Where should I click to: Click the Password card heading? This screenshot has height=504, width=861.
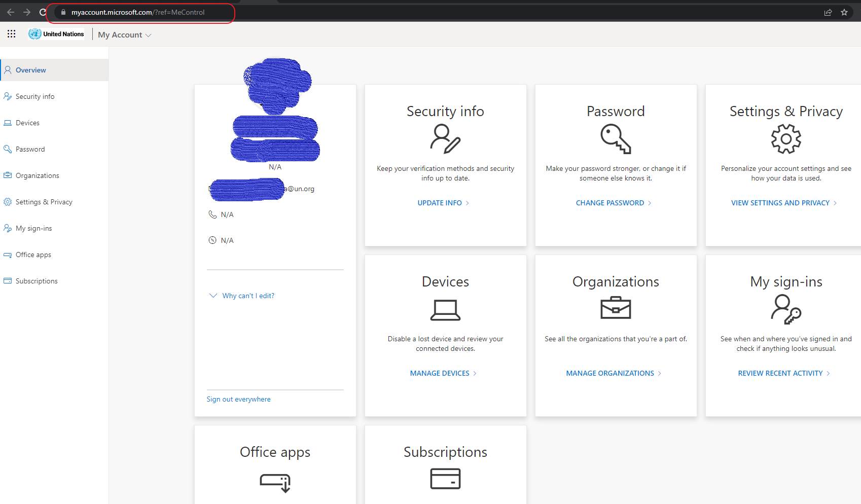(x=616, y=112)
